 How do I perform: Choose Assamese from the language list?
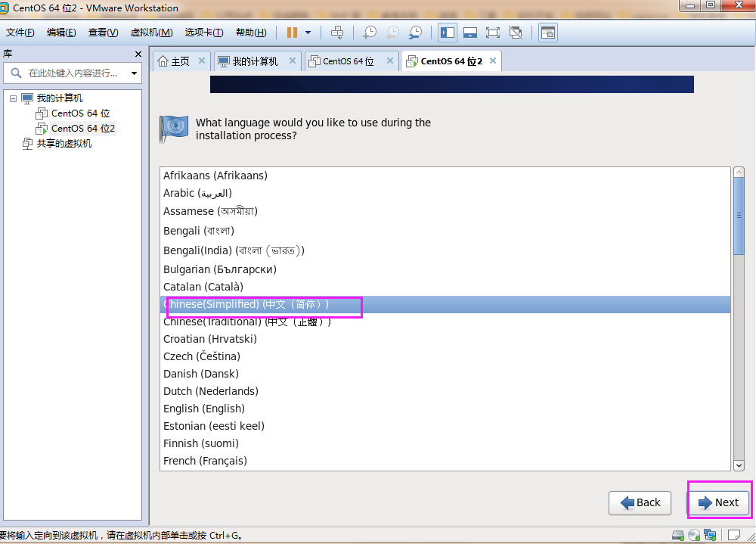pos(445,211)
